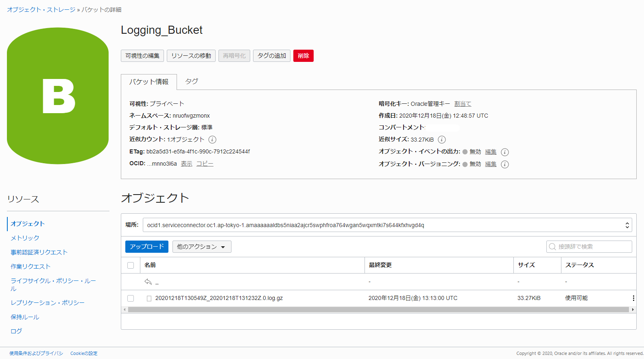Click the namespace value nruofwgzmonx
The height and width of the screenshot is (359, 644).
click(191, 116)
